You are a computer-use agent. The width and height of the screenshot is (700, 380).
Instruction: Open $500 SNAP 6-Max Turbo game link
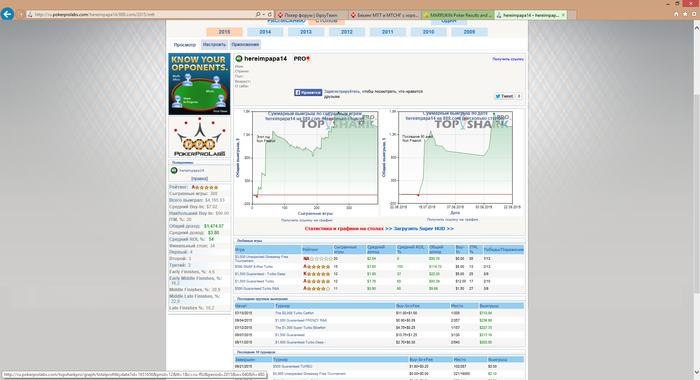[254, 267]
